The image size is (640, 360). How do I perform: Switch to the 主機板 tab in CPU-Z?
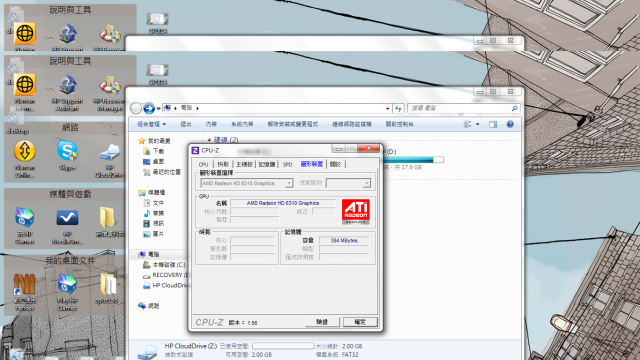(x=244, y=164)
